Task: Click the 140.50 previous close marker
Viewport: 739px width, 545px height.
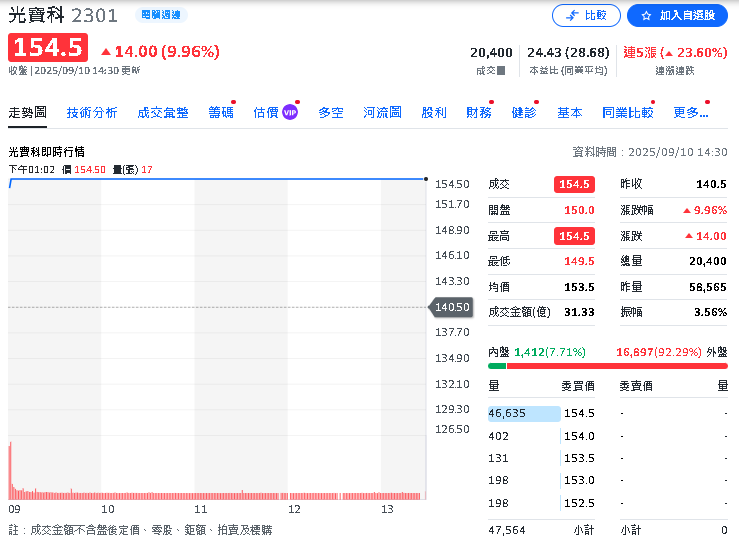Action: point(451,307)
